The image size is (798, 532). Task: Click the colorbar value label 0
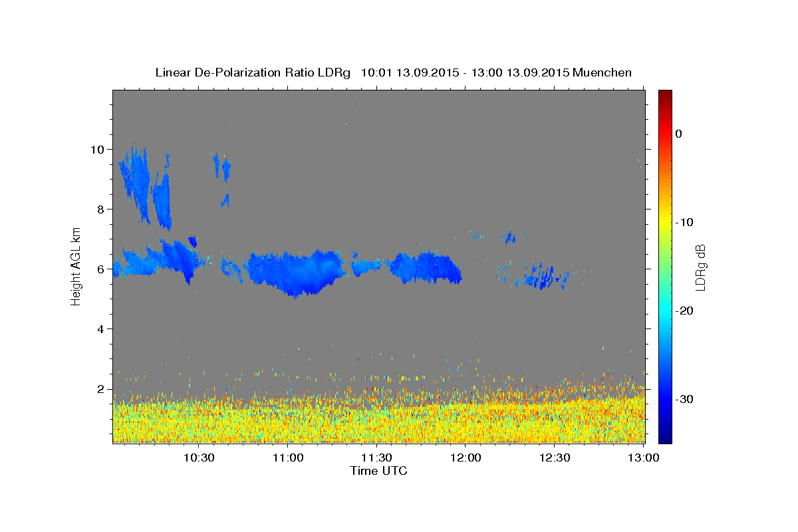pos(678,134)
